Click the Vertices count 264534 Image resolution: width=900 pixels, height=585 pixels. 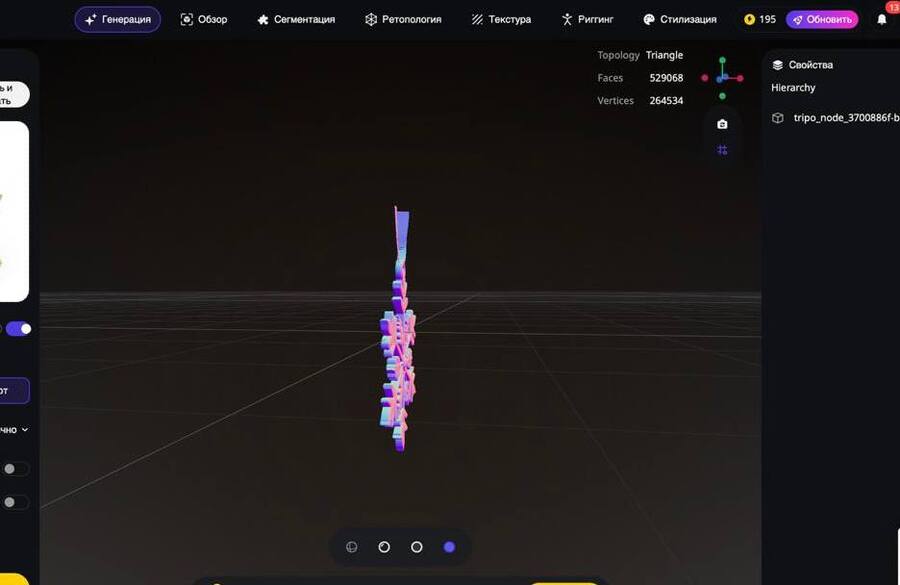tap(666, 100)
